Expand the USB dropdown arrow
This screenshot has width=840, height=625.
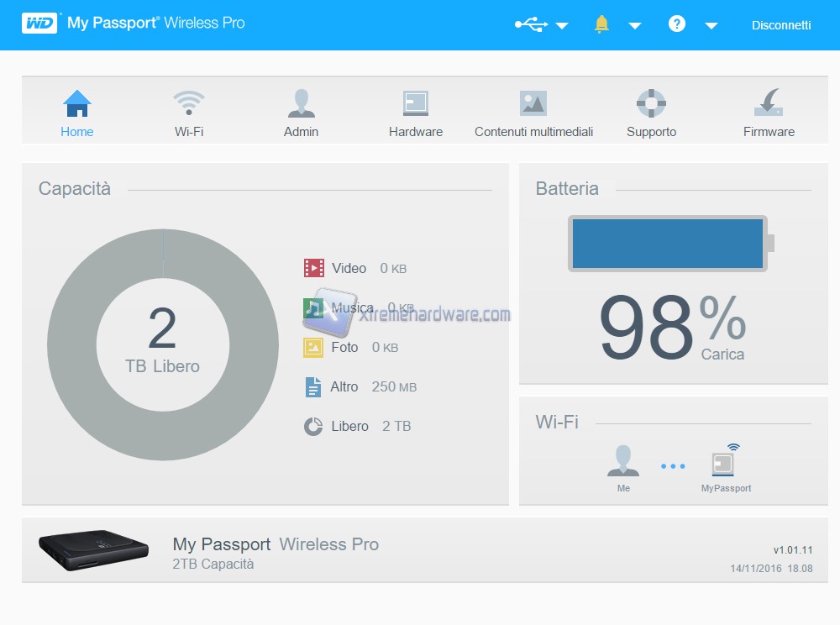click(x=562, y=26)
